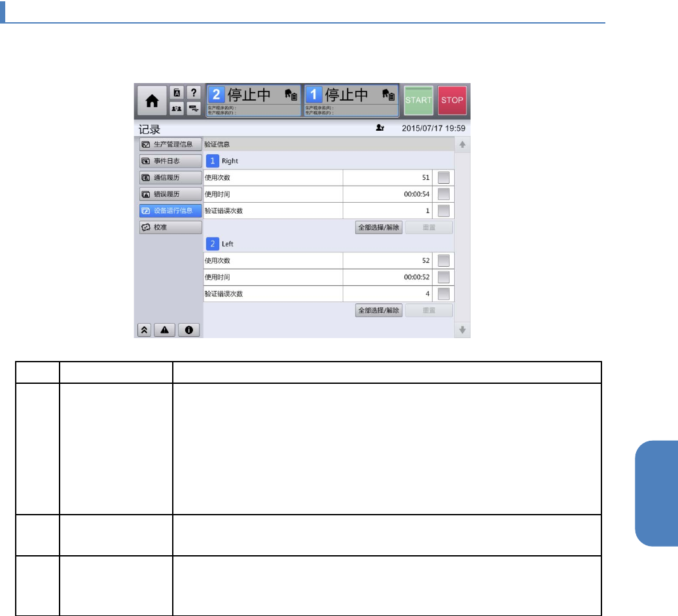Open the language switch icon with letter A
The width and height of the screenshot is (678, 616).
pos(177,93)
